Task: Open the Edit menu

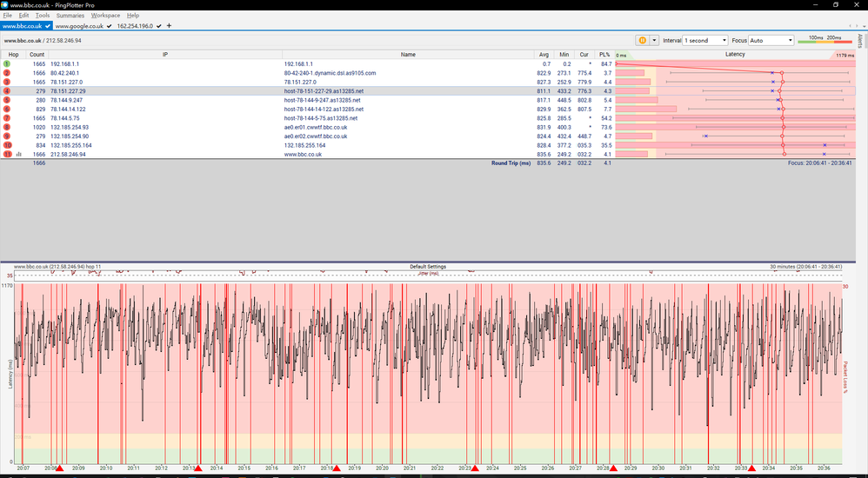Action: 23,16
